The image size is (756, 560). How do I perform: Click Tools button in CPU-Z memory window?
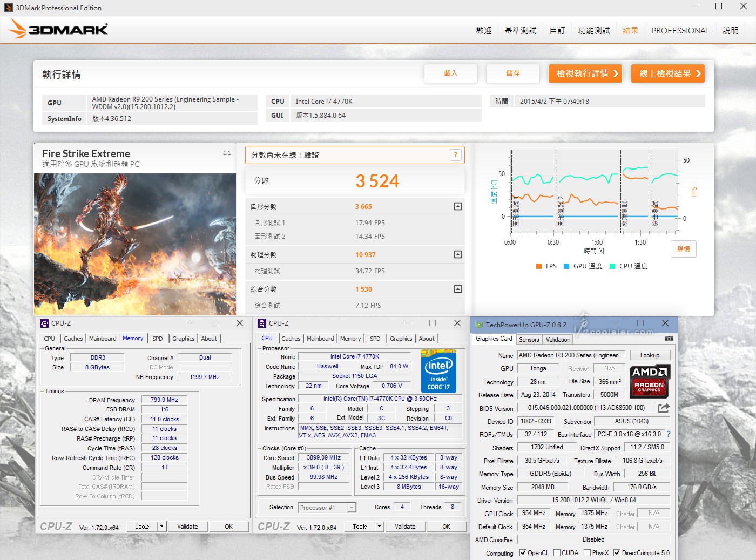point(142,527)
